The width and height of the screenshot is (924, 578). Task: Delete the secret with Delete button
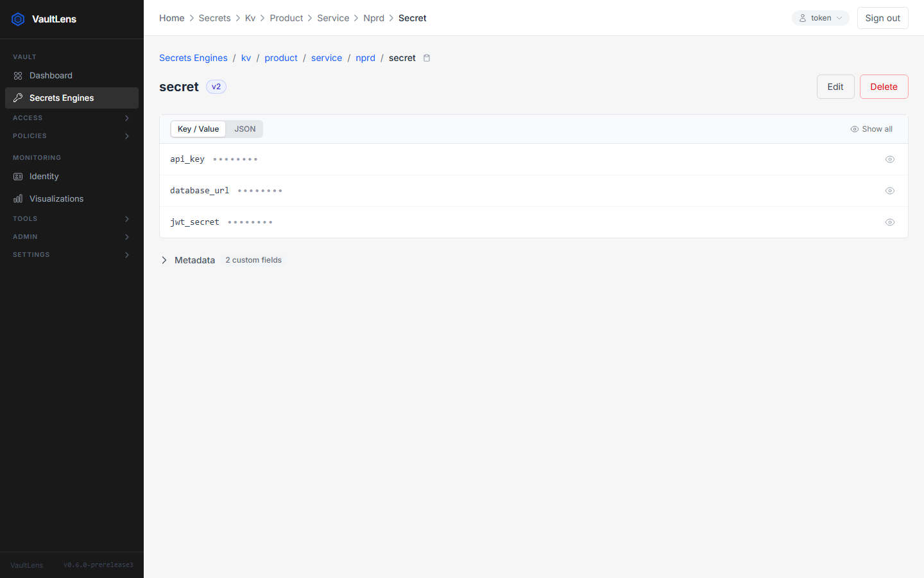click(884, 87)
